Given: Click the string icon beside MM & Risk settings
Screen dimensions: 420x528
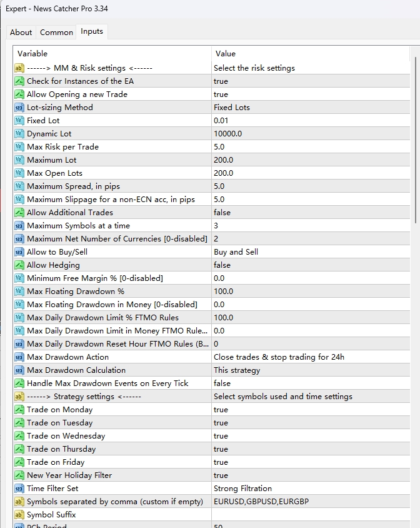Looking at the screenshot, I should tap(19, 68).
